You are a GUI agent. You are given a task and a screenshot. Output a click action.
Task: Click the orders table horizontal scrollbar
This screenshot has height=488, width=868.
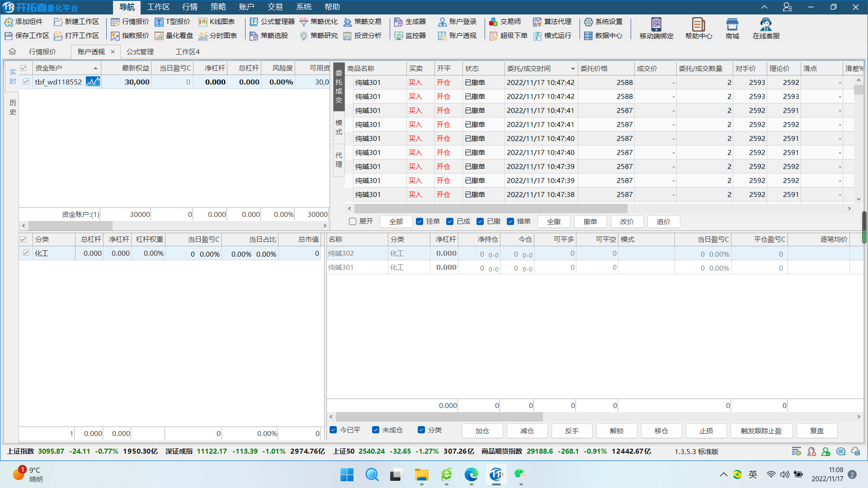[491, 209]
